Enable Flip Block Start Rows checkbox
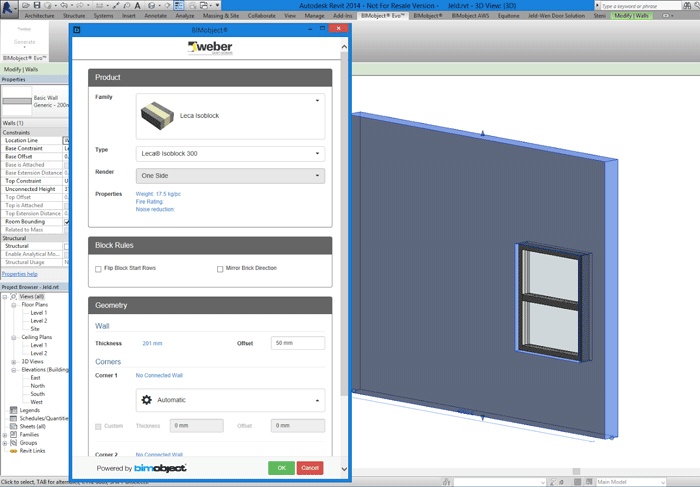 [x=98, y=269]
